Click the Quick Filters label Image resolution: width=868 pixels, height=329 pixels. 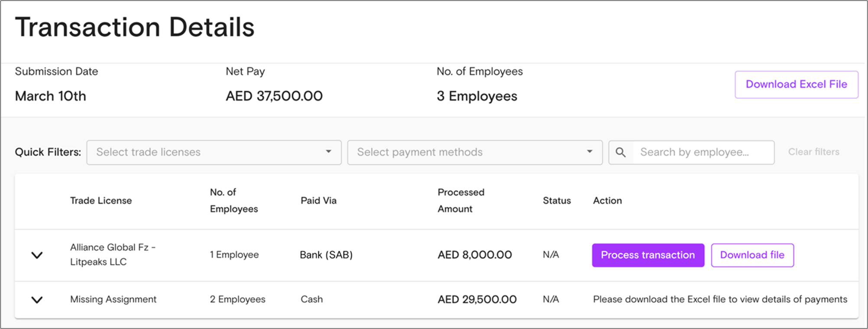click(x=48, y=152)
